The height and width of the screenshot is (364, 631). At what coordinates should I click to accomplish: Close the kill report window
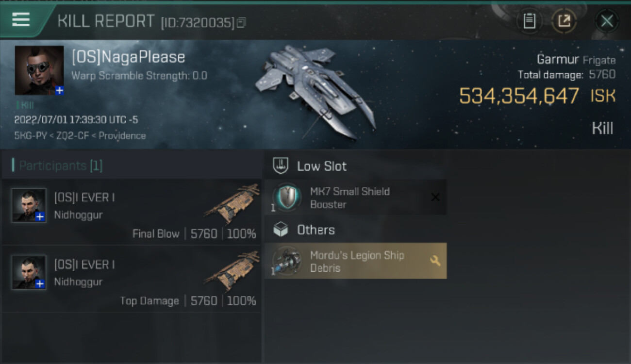pyautogui.click(x=607, y=21)
